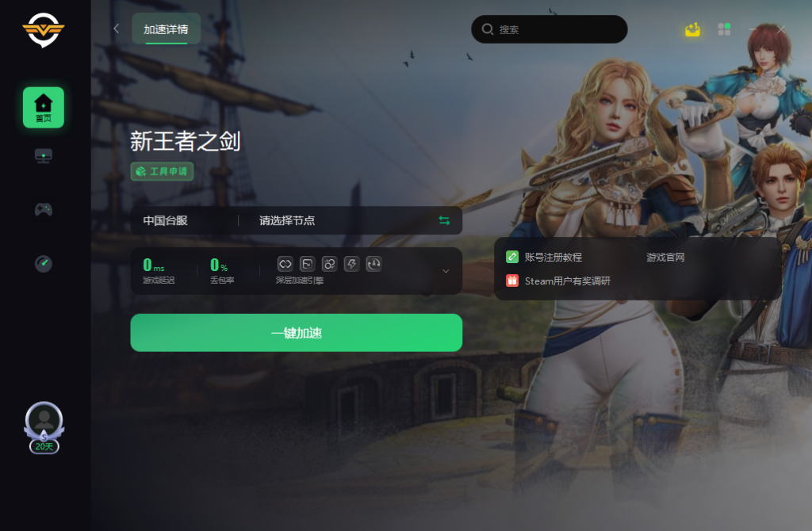Go to the 首页 home sidebar icon
The height and width of the screenshot is (531, 812).
coord(44,108)
